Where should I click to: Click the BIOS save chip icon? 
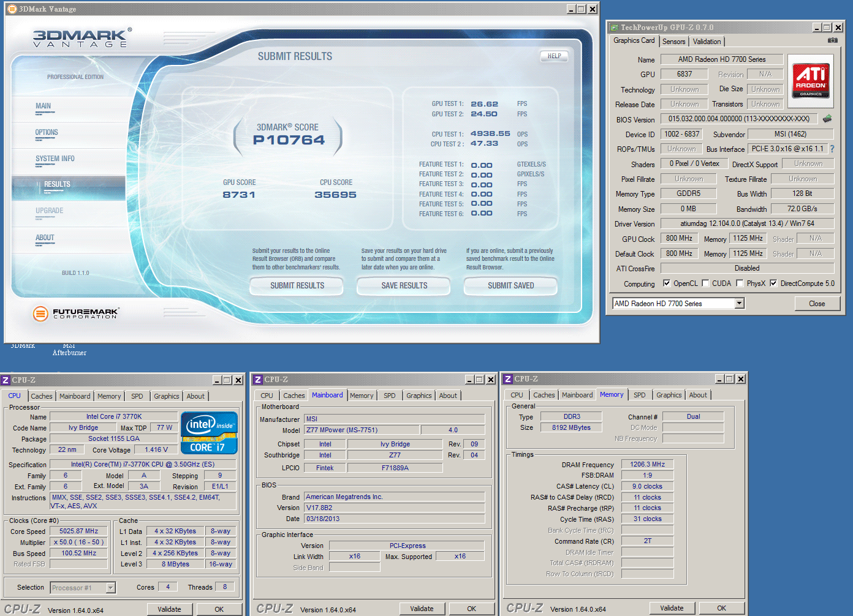coord(827,119)
